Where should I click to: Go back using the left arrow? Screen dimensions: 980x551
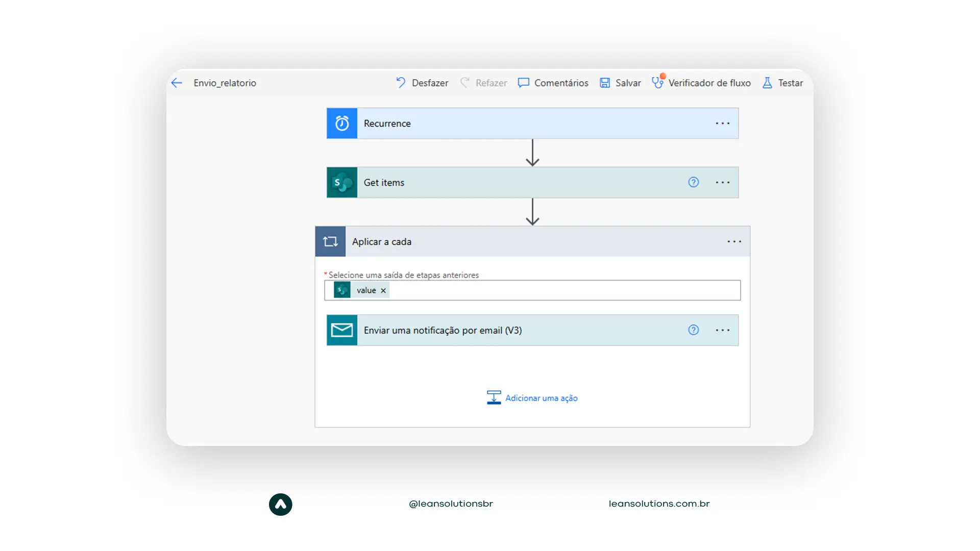(177, 83)
